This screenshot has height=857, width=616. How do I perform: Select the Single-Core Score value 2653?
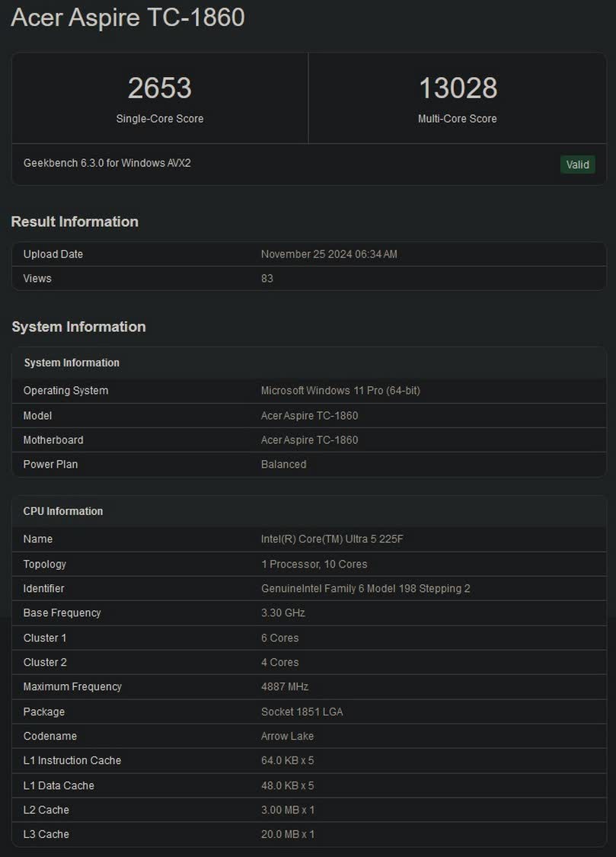160,88
